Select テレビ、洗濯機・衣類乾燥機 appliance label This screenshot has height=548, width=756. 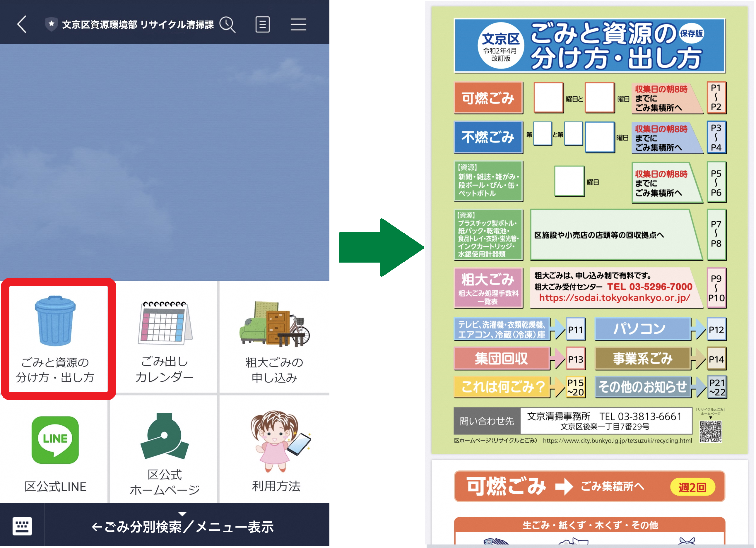502,330
